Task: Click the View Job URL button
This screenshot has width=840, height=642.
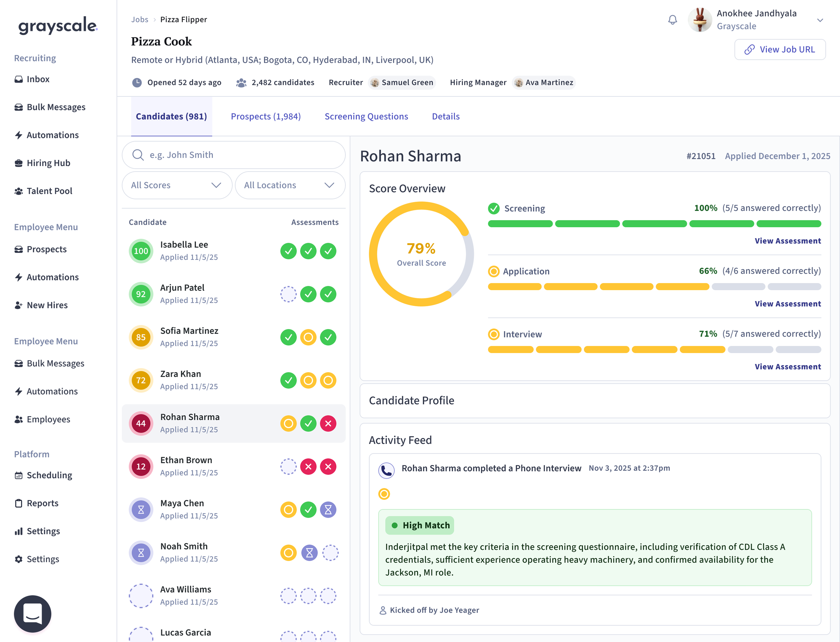Action: (x=780, y=50)
